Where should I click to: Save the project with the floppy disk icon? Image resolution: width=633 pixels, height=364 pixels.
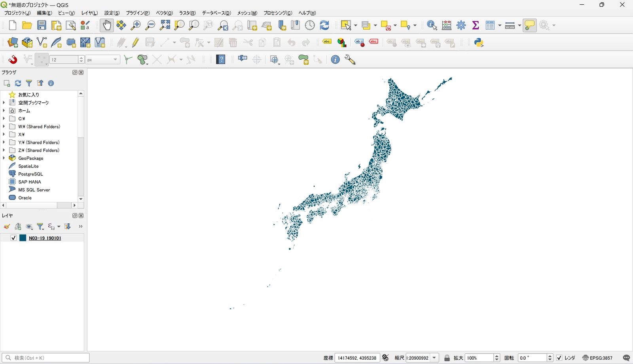pos(42,25)
